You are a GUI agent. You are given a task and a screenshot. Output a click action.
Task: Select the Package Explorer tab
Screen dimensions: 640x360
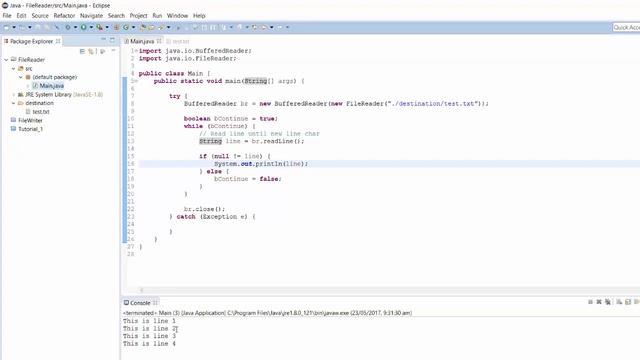pyautogui.click(x=31, y=41)
